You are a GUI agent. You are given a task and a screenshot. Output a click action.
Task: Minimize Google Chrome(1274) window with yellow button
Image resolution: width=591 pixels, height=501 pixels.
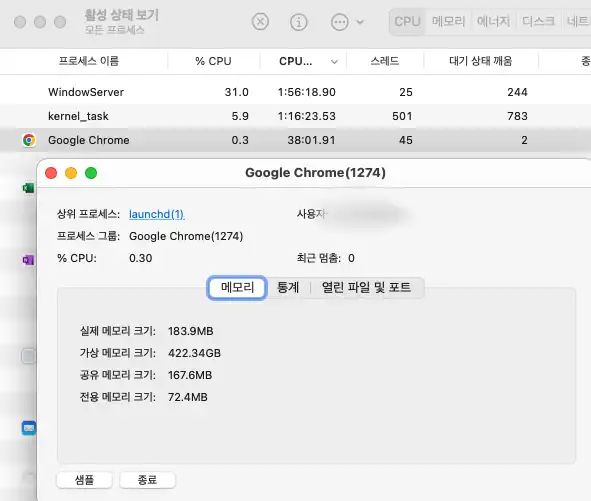(x=71, y=173)
